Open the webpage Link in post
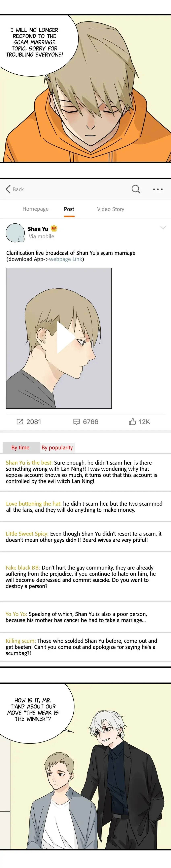 [65, 259]
